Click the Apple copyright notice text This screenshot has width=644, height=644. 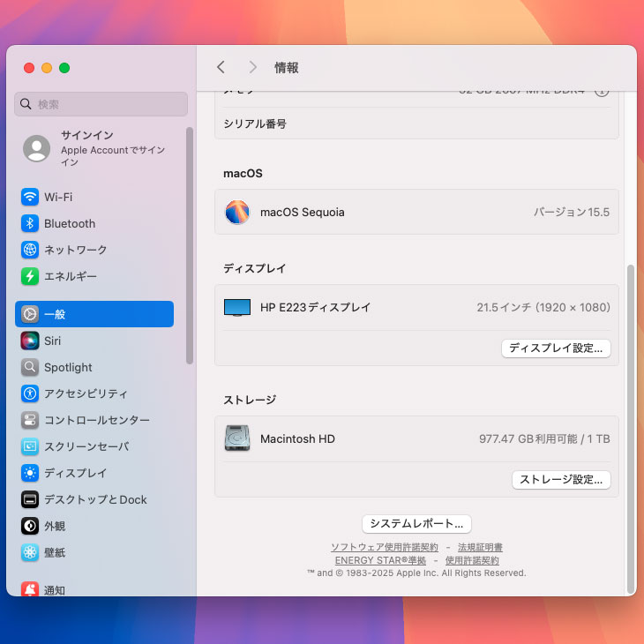416,573
